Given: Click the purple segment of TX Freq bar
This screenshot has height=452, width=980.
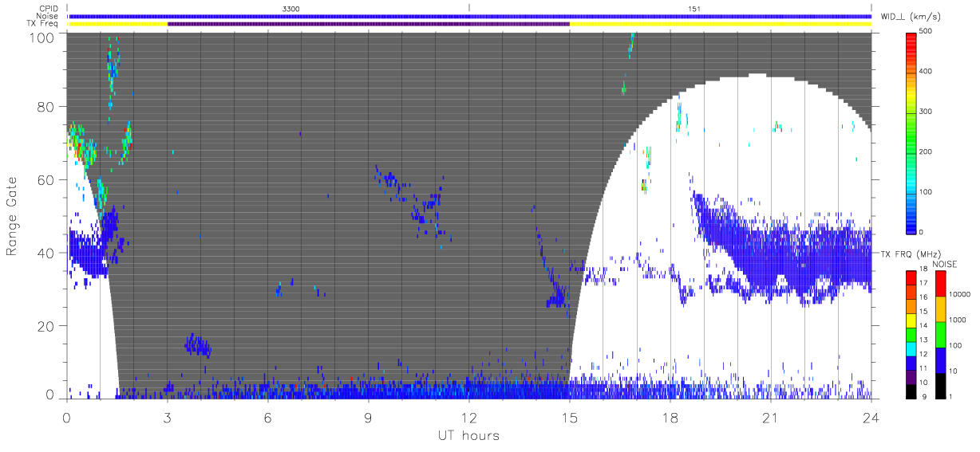Looking at the screenshot, I should 369,24.
